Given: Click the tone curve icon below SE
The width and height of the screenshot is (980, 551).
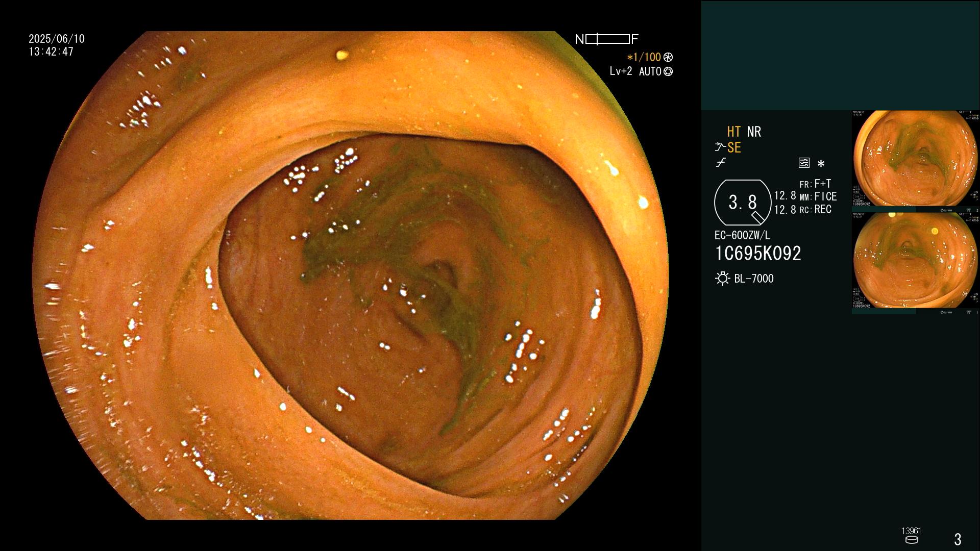Looking at the screenshot, I should (721, 163).
